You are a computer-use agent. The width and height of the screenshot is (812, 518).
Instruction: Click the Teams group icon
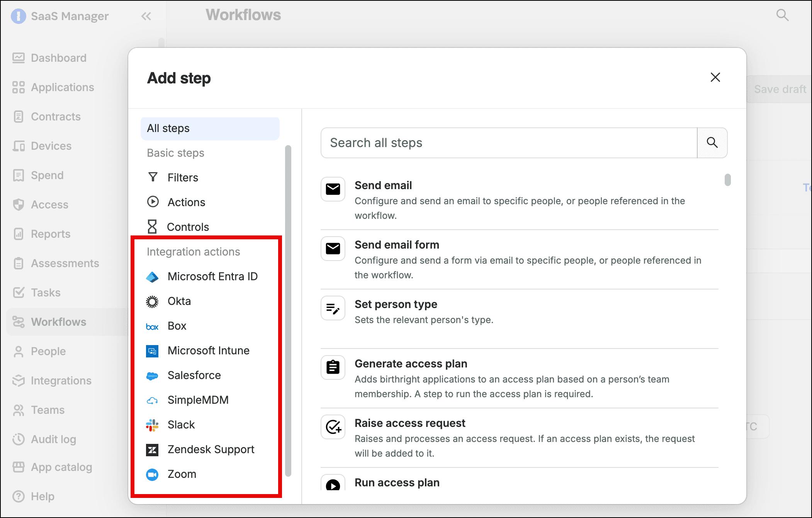click(18, 410)
